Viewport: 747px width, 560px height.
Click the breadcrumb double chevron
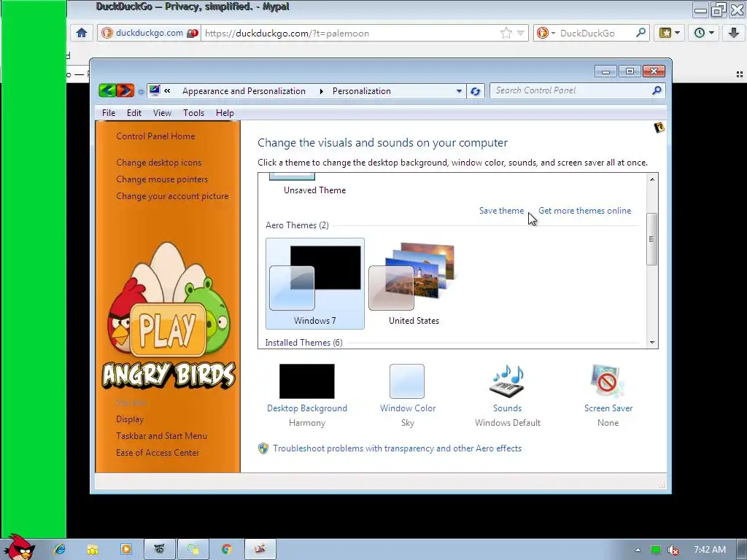click(x=167, y=90)
